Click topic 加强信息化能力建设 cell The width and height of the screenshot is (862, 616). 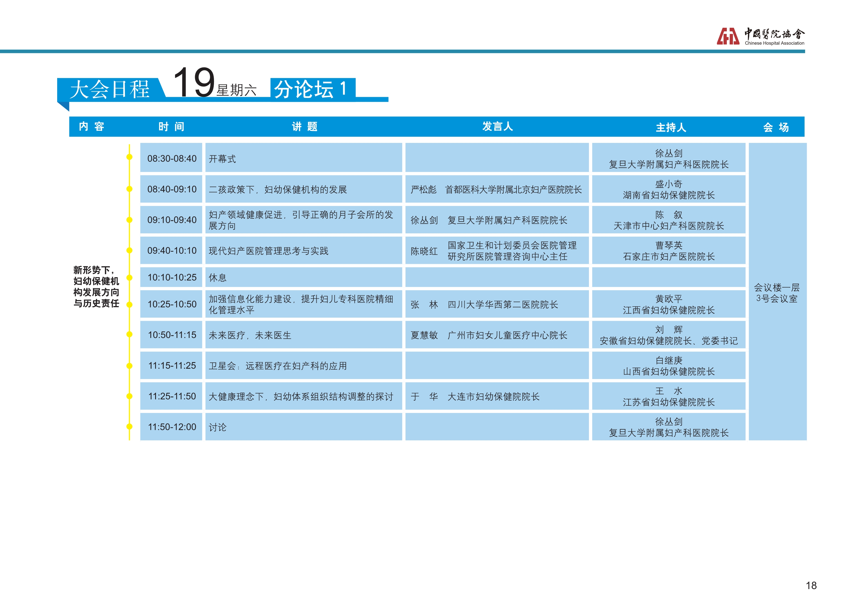pos(304,304)
